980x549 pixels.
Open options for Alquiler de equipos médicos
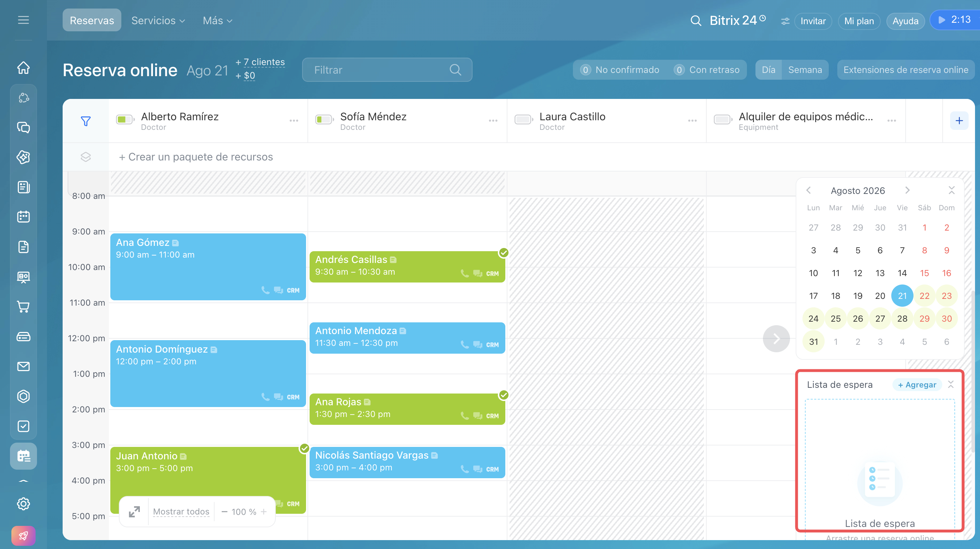(x=892, y=121)
